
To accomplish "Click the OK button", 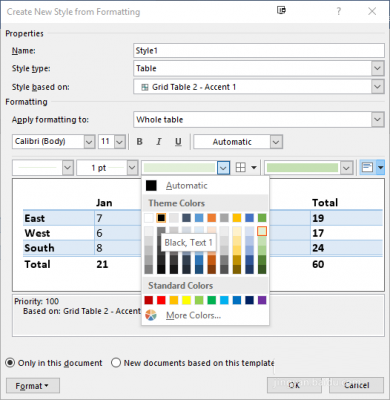I will click(294, 385).
